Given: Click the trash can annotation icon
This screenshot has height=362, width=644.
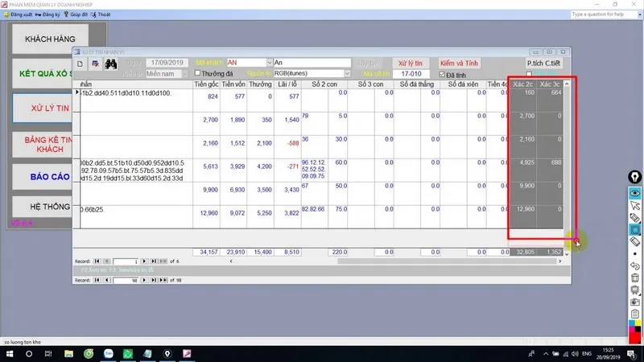Looking at the screenshot, I should click(634, 278).
